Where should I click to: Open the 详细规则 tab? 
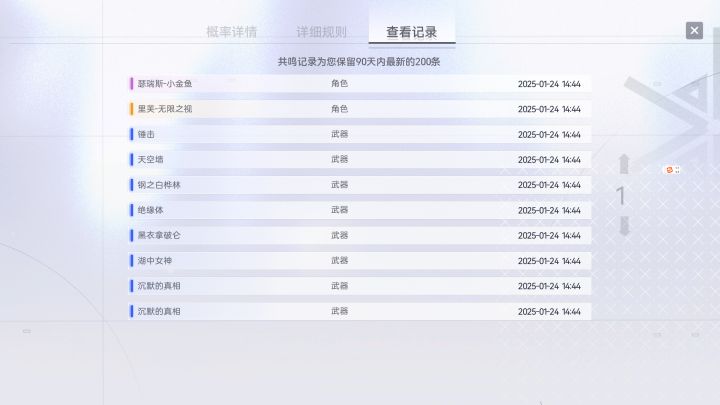pos(321,32)
